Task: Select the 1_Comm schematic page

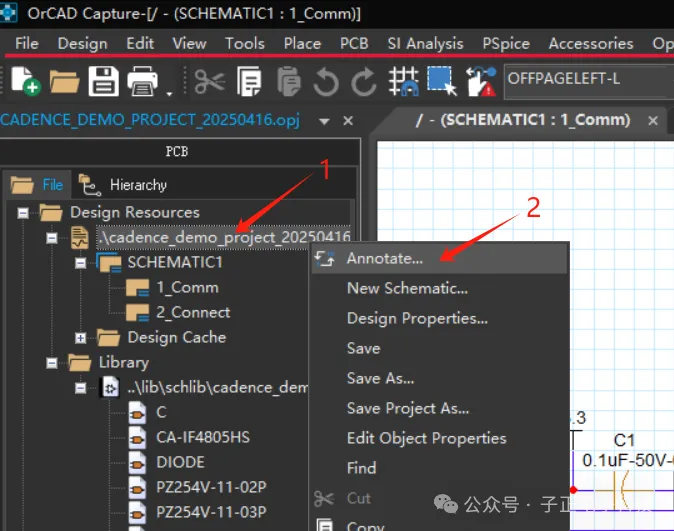Action: click(x=187, y=288)
